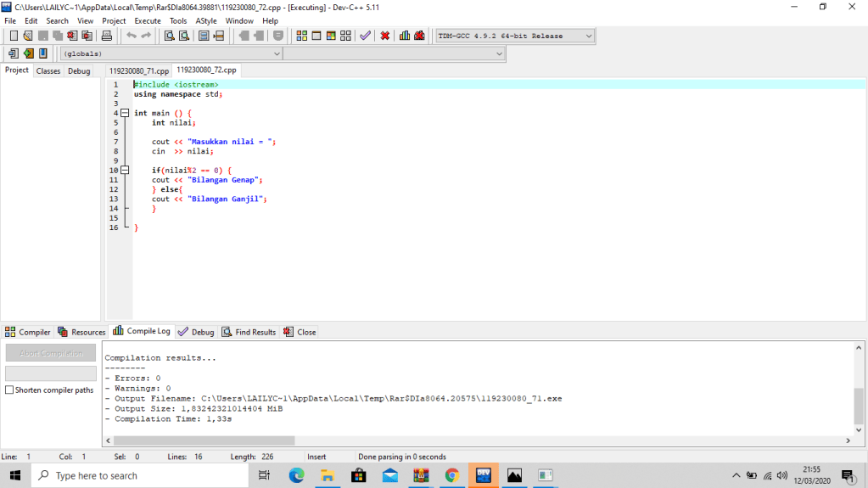
Task: Click the red X Stop Execution icon
Action: tap(385, 36)
